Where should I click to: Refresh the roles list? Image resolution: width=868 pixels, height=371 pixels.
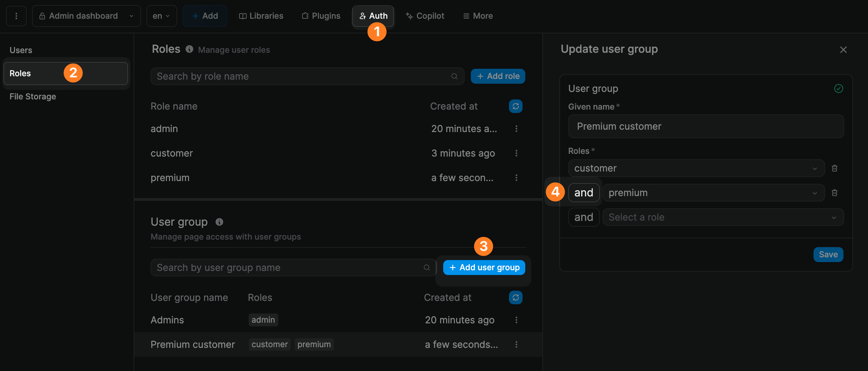515,106
